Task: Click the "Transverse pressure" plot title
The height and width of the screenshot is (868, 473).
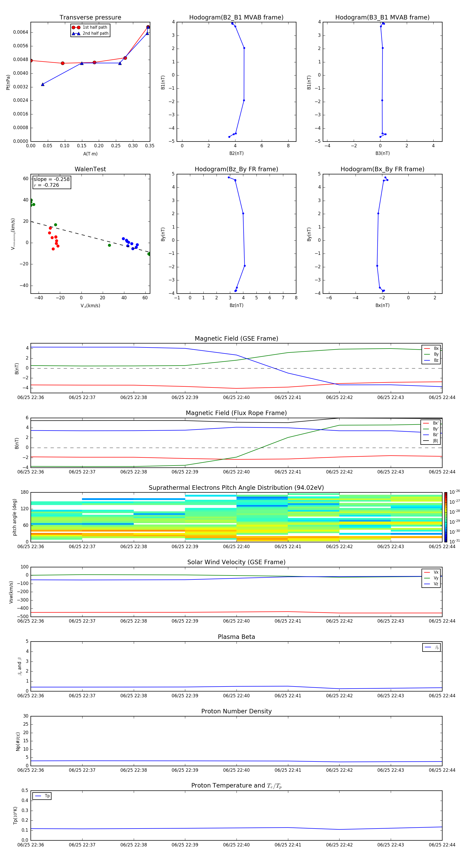Action: coord(90,18)
